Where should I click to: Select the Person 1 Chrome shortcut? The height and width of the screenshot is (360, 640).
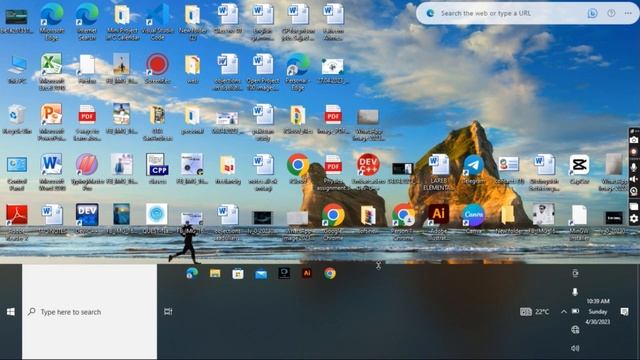[x=403, y=222]
